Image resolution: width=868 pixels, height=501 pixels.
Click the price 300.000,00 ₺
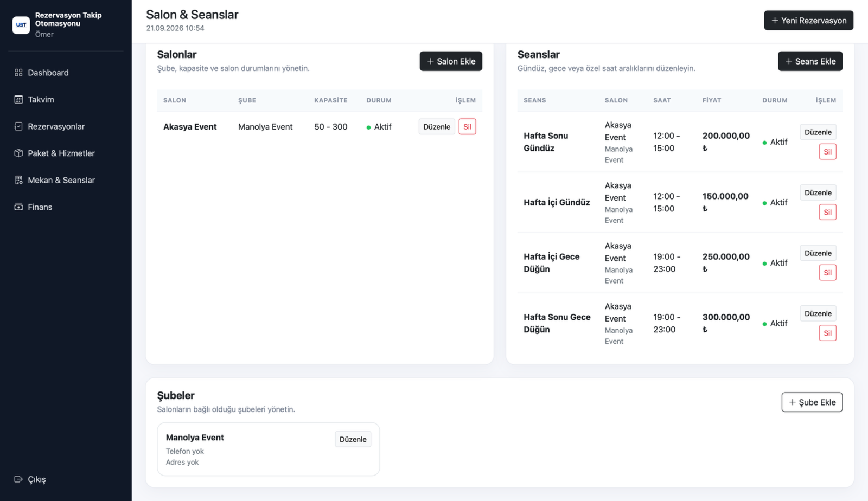(x=726, y=323)
